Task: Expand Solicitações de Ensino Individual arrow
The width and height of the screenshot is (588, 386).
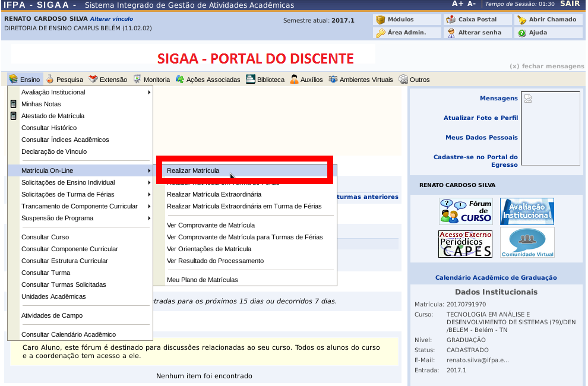Action: click(149, 183)
